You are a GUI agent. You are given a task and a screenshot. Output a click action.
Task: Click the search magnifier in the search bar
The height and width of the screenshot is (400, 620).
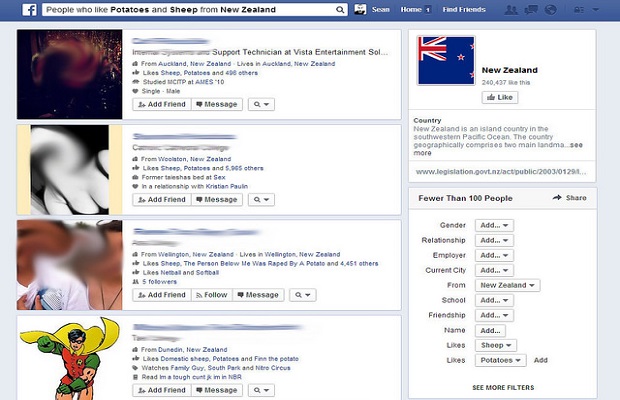(340, 10)
